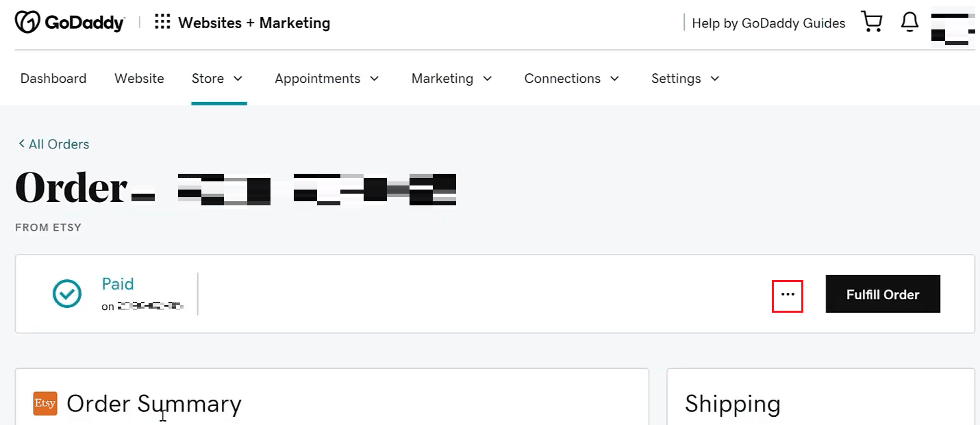Viewport: 980px width, 425px height.
Task: Open the shopping cart icon
Action: [871, 23]
